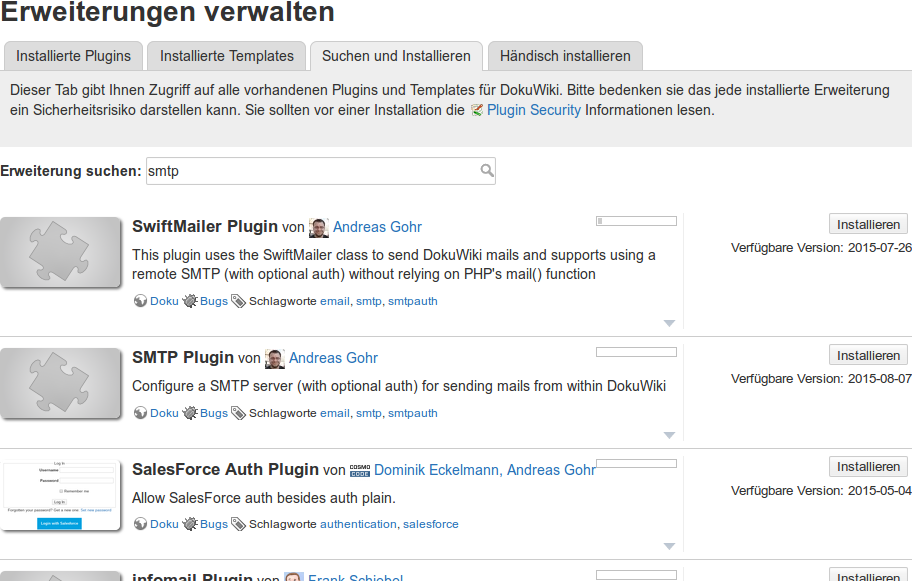Click Andreas Gohr's avatar beside SwiftMailer Plugin
The image size is (912, 581).
point(319,228)
